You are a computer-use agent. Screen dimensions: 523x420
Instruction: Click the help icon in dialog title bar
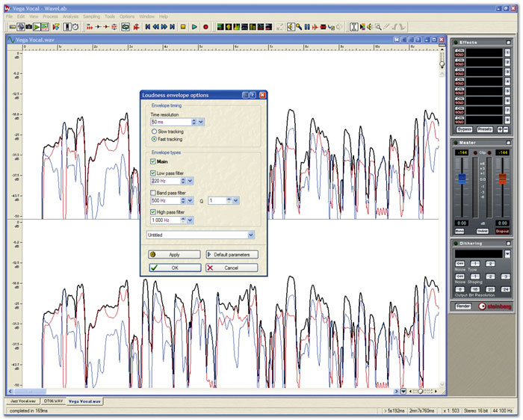coord(253,95)
